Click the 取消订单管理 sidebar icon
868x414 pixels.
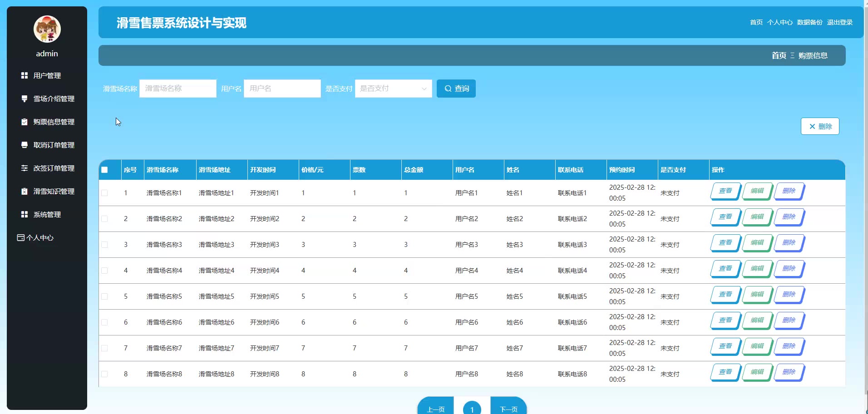(25, 145)
